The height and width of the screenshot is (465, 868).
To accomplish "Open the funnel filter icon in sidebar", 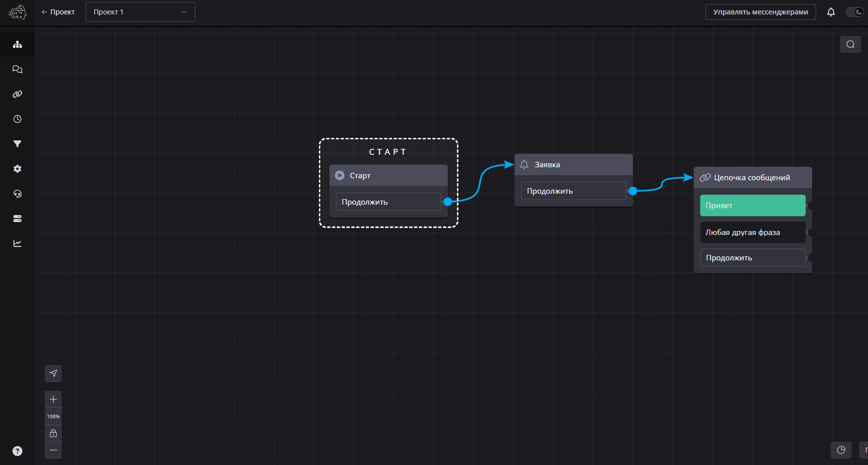I will click(17, 144).
